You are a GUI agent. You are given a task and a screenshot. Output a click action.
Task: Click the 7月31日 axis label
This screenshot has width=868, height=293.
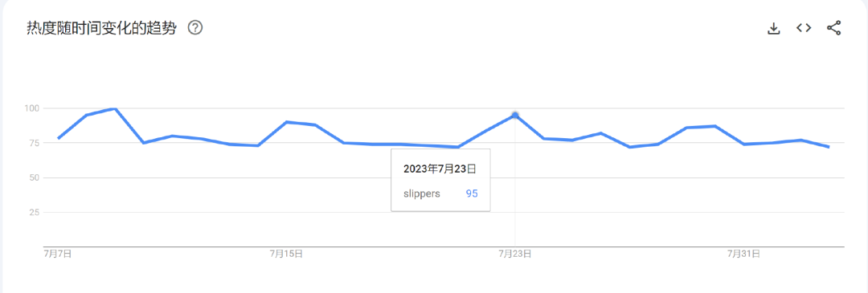coord(743,254)
